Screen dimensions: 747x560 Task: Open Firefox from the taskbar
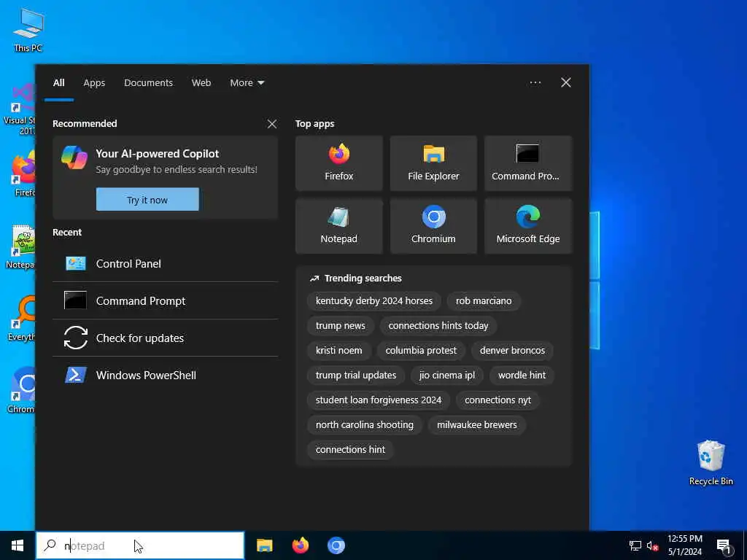(x=300, y=545)
